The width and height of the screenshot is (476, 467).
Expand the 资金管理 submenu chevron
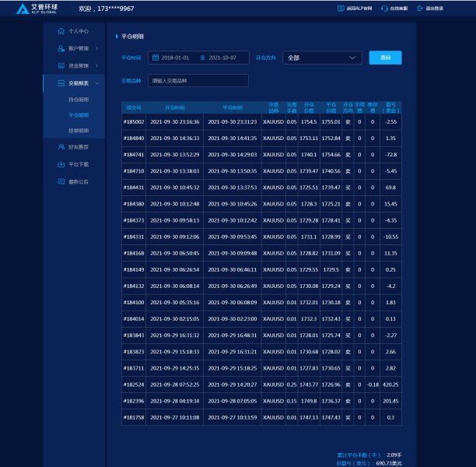(x=97, y=65)
